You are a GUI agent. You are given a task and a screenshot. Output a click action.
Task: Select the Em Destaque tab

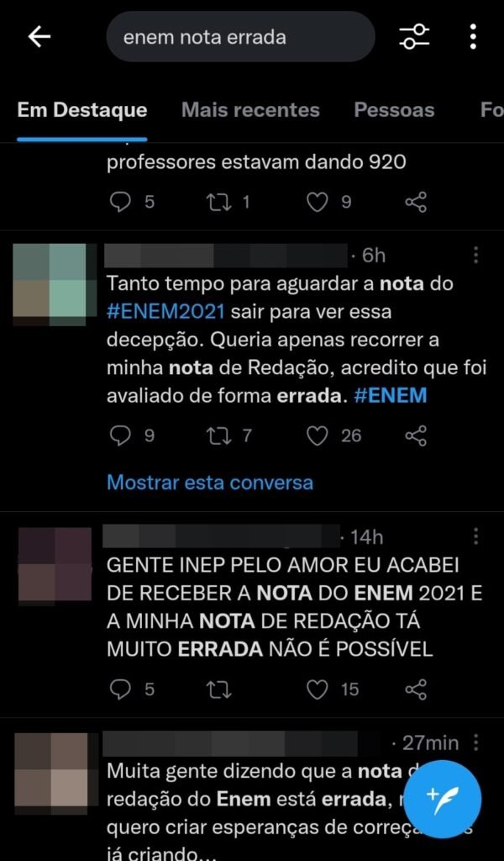[x=82, y=110]
